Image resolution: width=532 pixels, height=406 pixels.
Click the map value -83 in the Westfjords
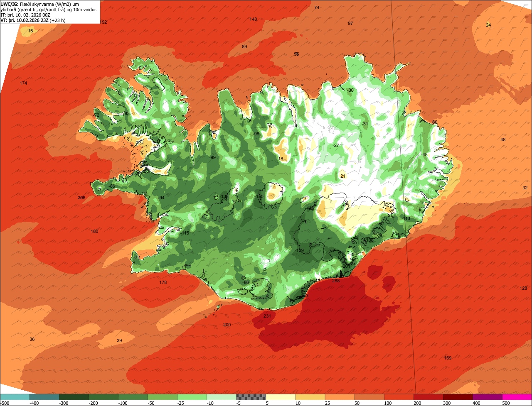pyautogui.click(x=126, y=113)
